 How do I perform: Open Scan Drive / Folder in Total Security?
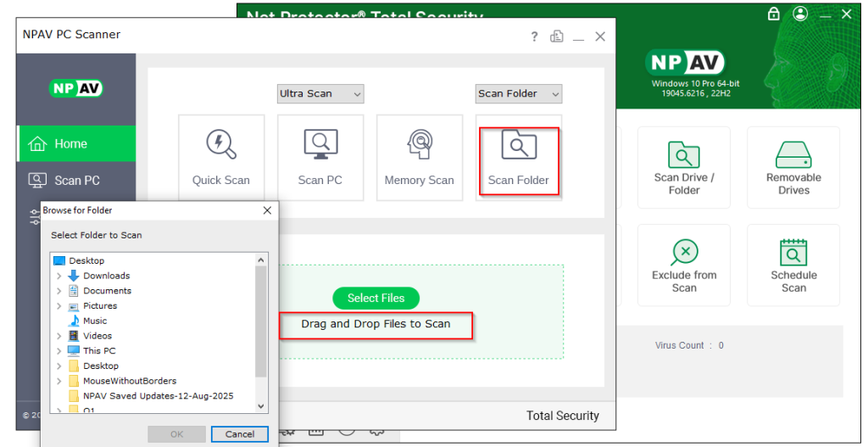pyautogui.click(x=684, y=168)
